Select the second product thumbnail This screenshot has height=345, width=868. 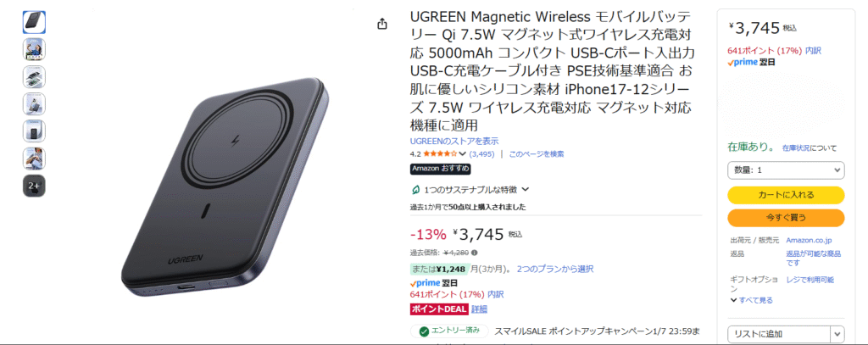click(x=34, y=49)
